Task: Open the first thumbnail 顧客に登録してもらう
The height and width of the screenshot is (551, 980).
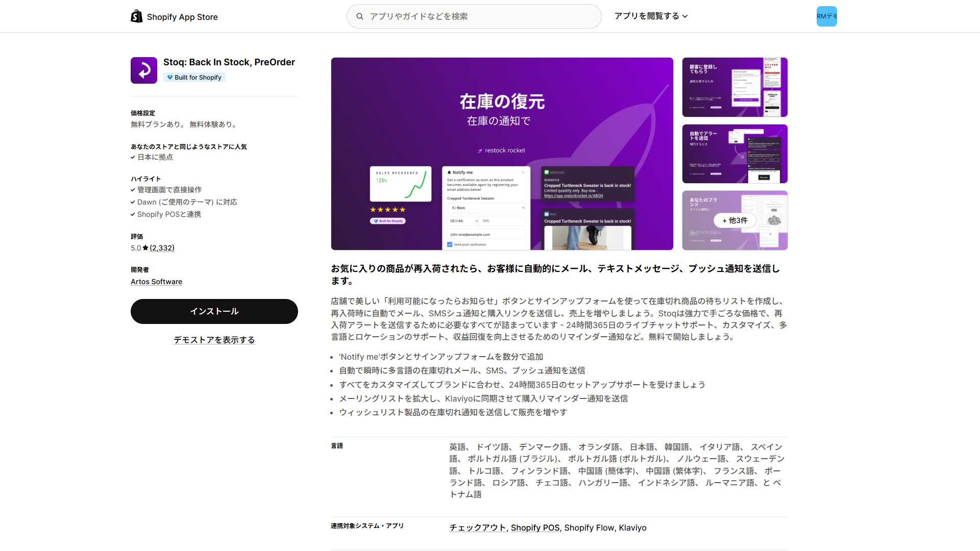Action: click(734, 87)
